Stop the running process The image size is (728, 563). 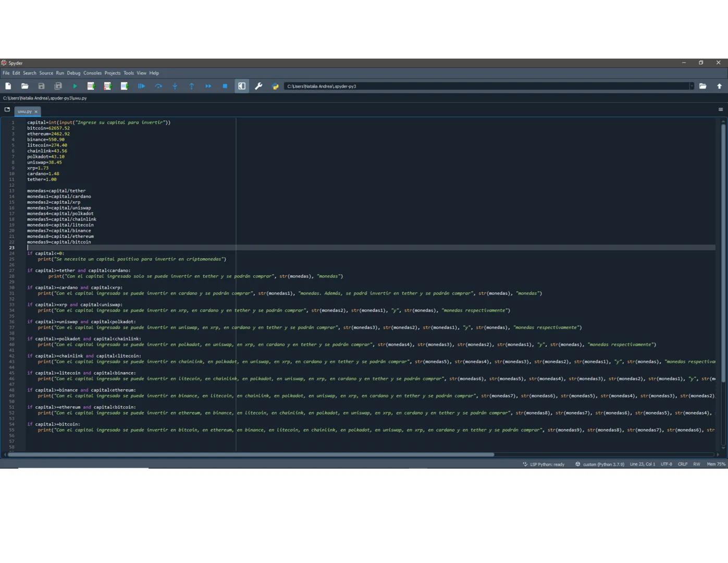pos(225,86)
